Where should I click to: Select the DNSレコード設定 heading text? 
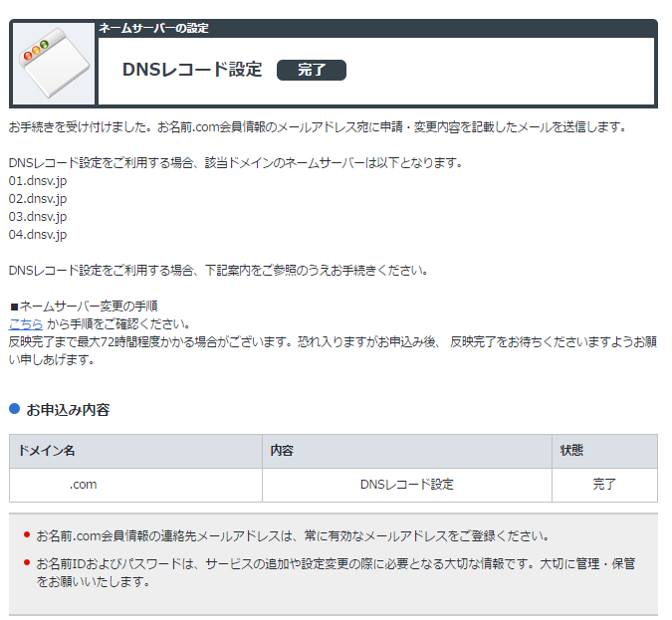point(192,70)
